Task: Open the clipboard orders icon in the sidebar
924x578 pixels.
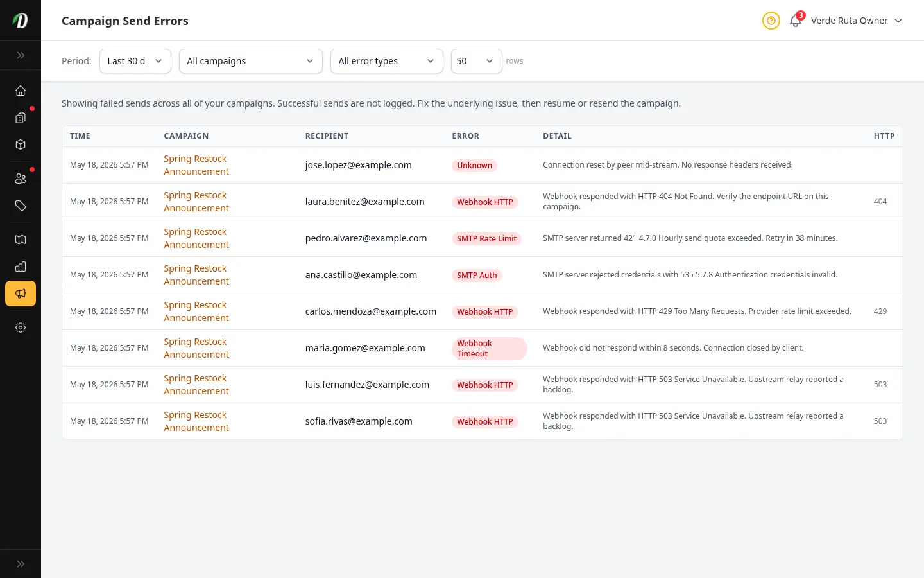Action: pyautogui.click(x=21, y=118)
